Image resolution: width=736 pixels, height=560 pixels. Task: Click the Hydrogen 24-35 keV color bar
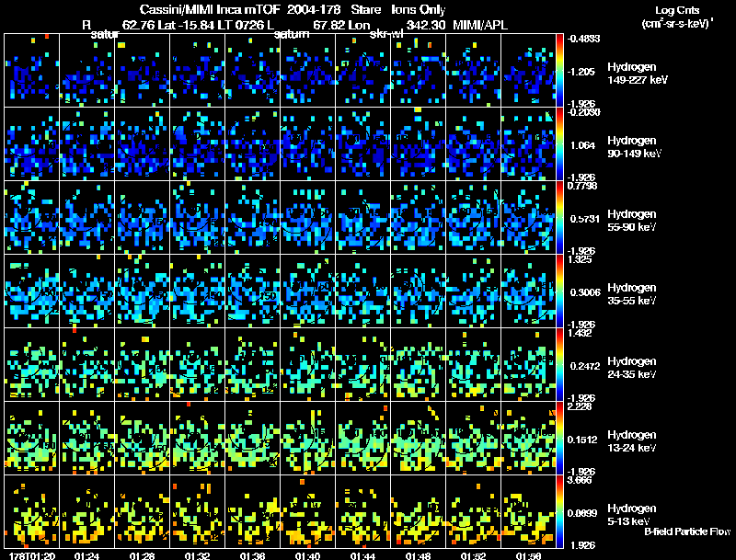(559, 365)
